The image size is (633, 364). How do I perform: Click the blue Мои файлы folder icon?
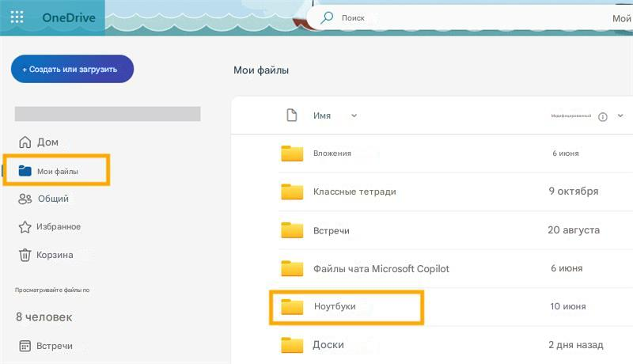(x=25, y=171)
